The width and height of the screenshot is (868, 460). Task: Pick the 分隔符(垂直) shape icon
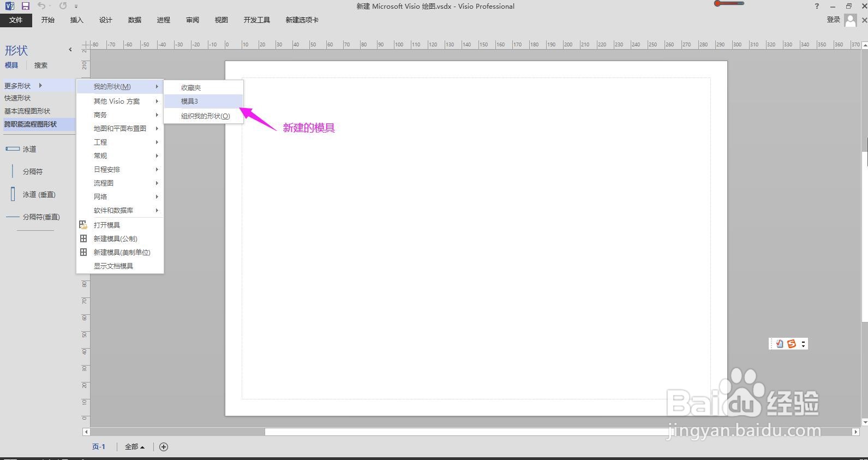point(13,217)
